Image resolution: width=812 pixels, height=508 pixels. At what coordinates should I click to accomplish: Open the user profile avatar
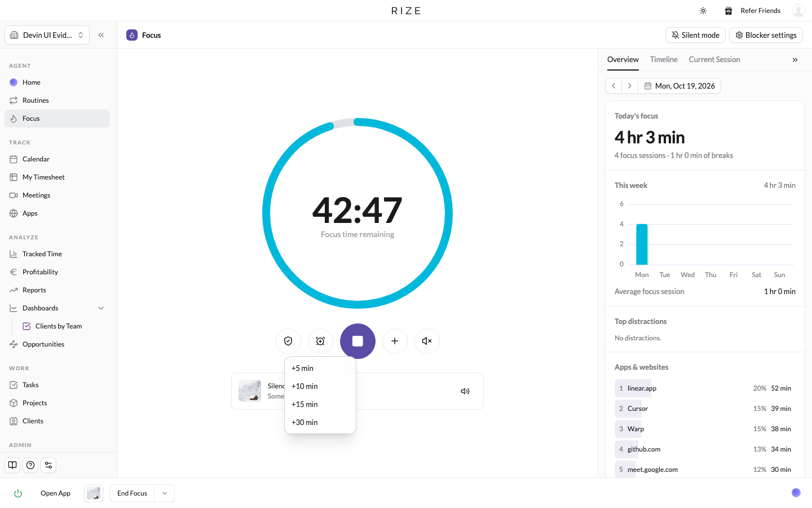[798, 11]
